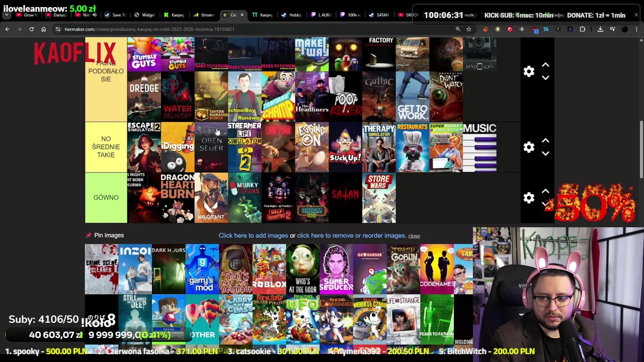Pick the Codenames tile in image pool
This screenshot has height=362, width=644.
[437, 269]
